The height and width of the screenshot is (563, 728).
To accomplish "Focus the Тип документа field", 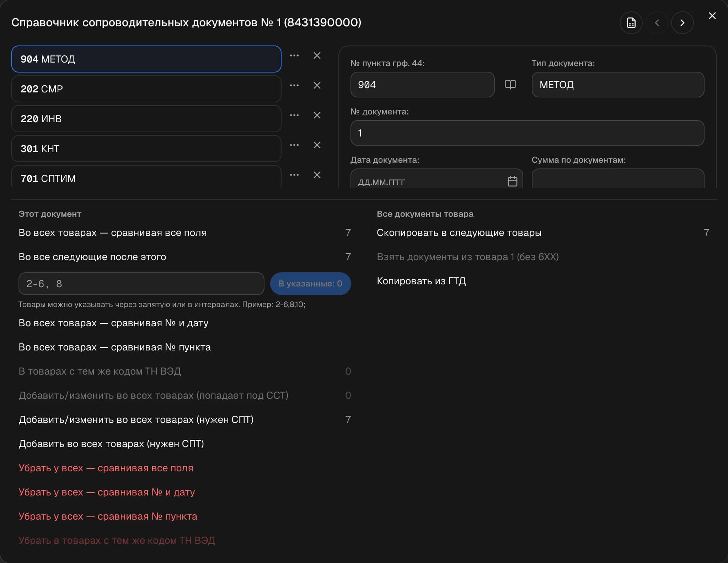I will tap(618, 85).
